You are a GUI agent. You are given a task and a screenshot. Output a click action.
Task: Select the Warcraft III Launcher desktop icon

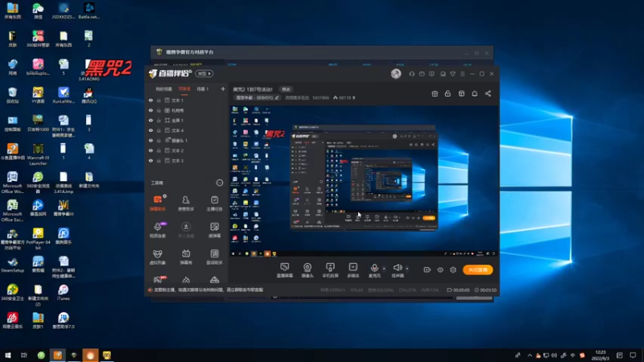coord(38,154)
